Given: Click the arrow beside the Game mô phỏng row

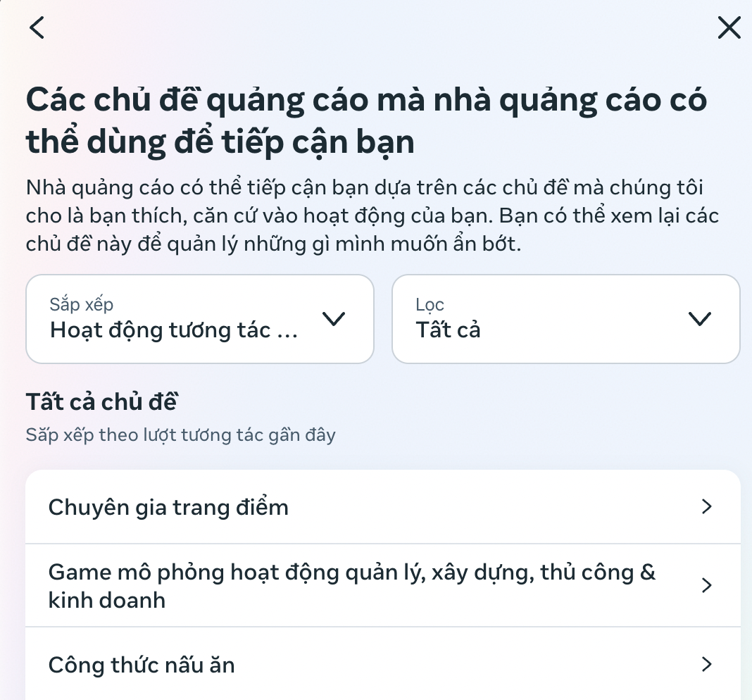Looking at the screenshot, I should [706, 585].
